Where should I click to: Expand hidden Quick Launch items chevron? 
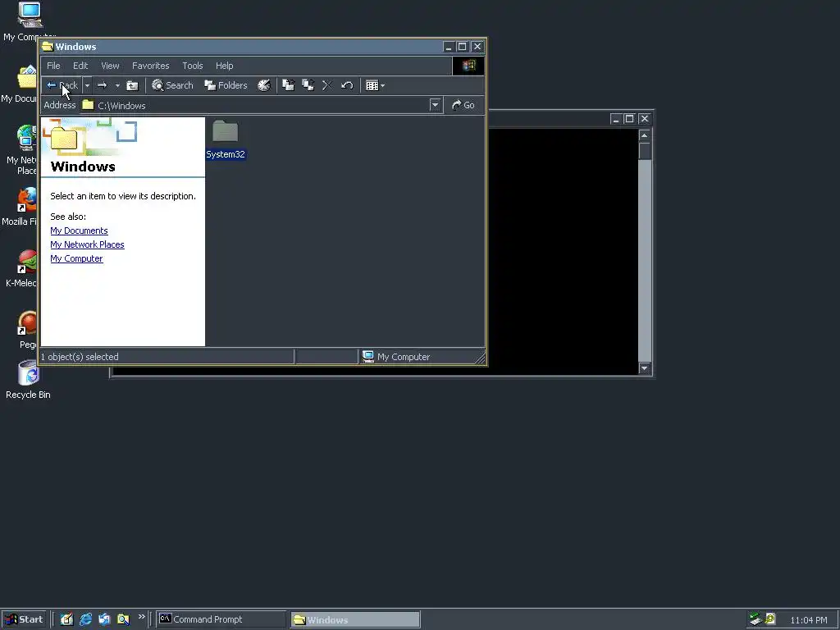pyautogui.click(x=141, y=617)
